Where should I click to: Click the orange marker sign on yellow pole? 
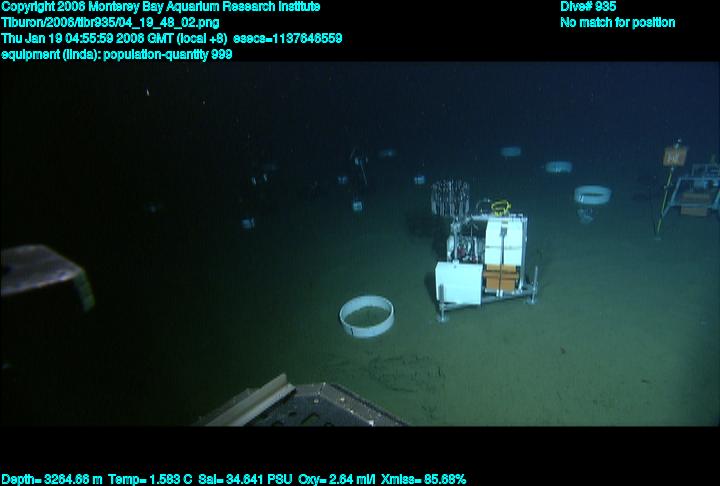pos(675,155)
